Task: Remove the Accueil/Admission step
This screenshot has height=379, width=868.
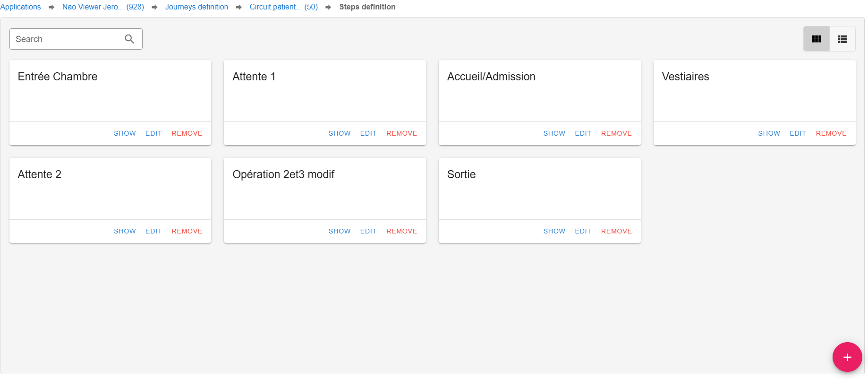Action: [616, 133]
